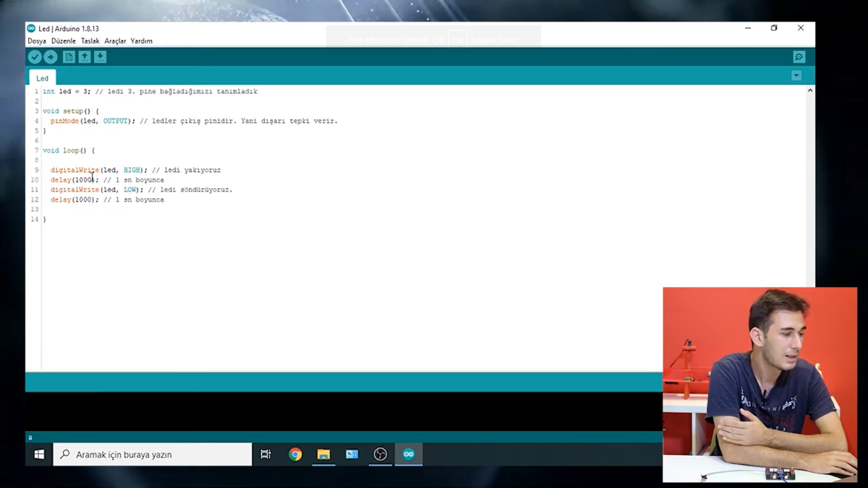868x488 pixels.
Task: Open Chrome from the taskbar
Action: coord(295,454)
